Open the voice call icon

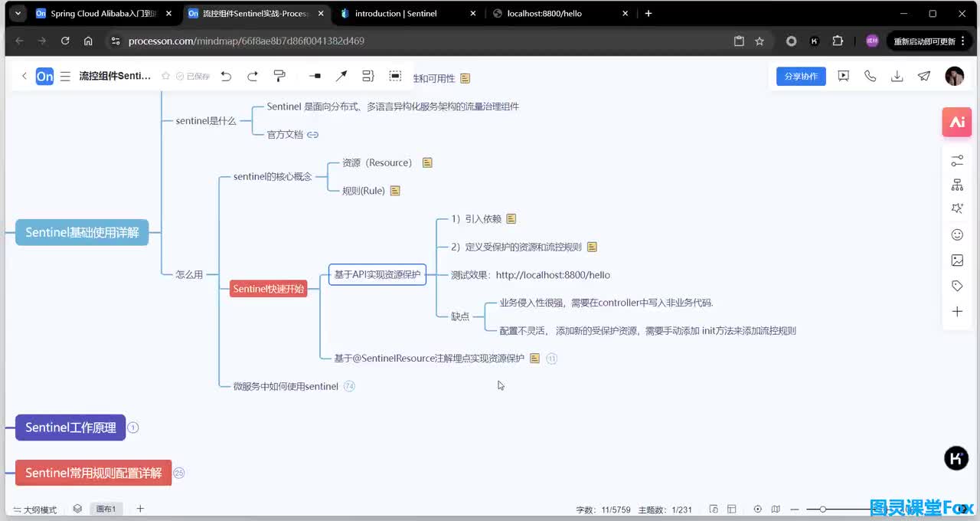pyautogui.click(x=871, y=76)
